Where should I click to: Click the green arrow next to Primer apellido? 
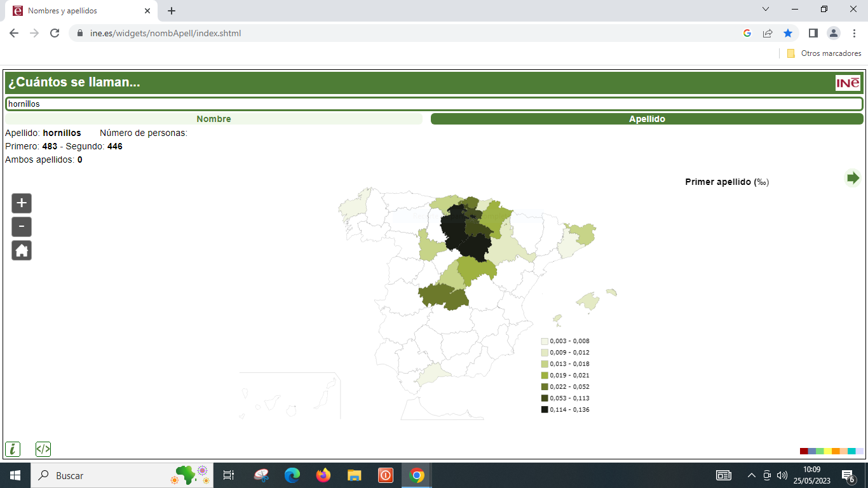click(x=853, y=178)
